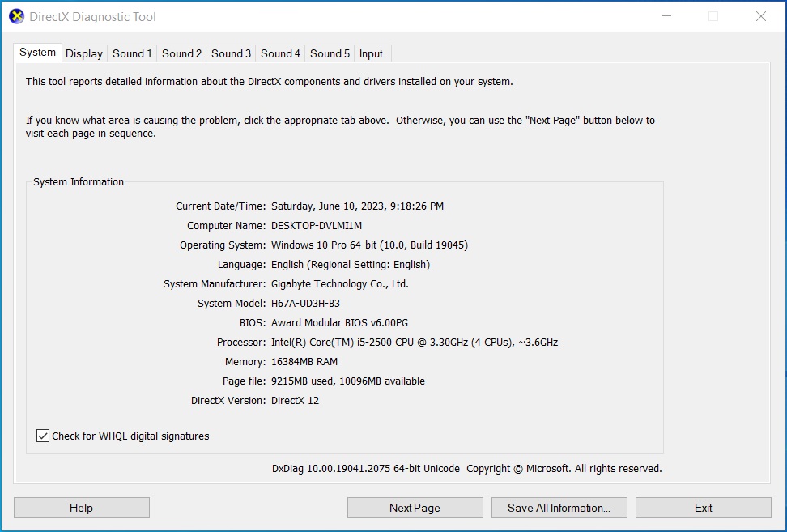Screen dimensions: 787x532
Task: Switch to the System tab
Action: (x=37, y=53)
